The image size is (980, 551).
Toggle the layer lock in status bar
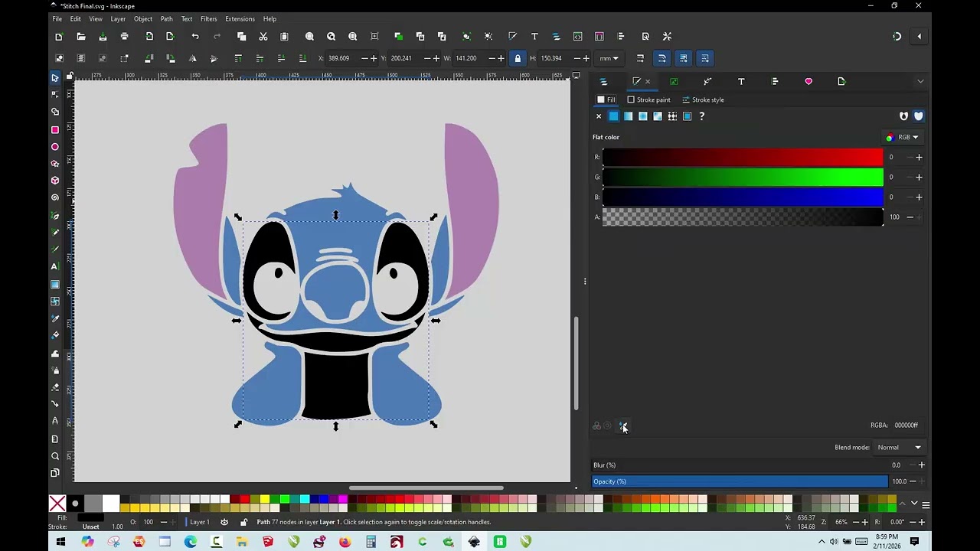point(243,522)
